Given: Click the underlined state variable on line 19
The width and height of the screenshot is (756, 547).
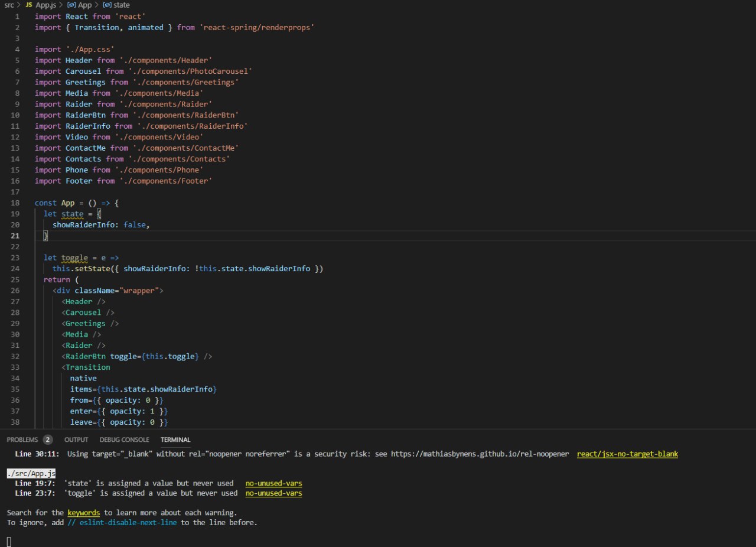Looking at the screenshot, I should (x=72, y=214).
